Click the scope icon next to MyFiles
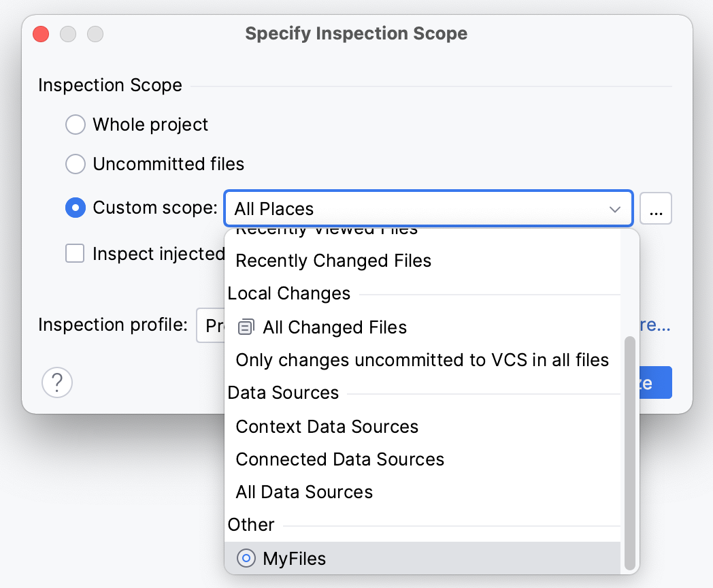Screen dimensions: 713x588 coord(245,558)
